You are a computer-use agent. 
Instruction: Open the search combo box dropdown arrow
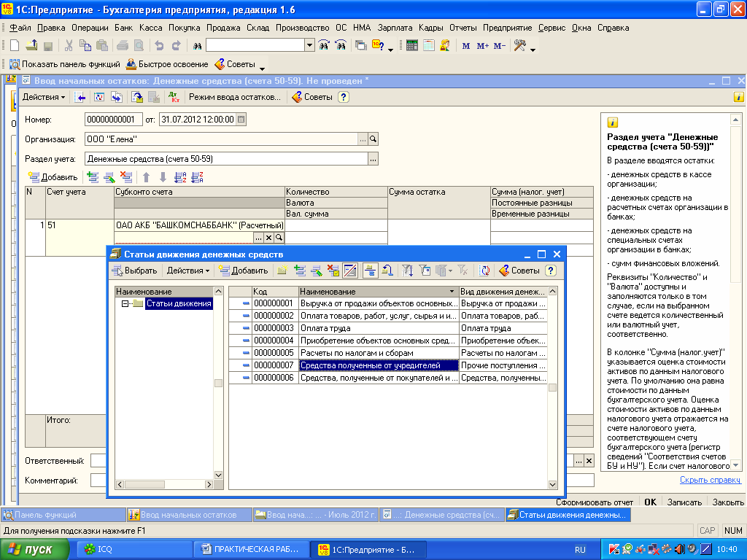point(309,45)
